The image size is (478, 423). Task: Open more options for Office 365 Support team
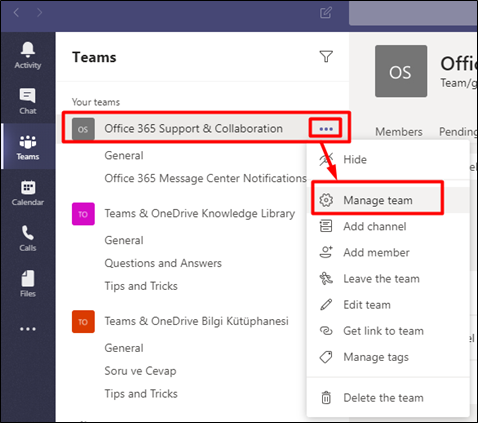tap(326, 129)
